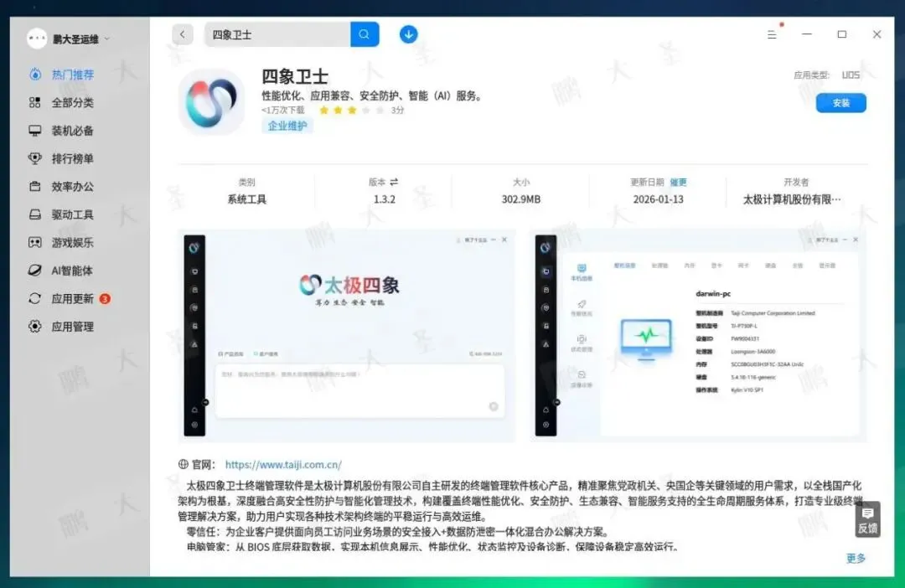The width and height of the screenshot is (905, 588).
Task: Open the official website taiji.com.cn link
Action: click(283, 465)
